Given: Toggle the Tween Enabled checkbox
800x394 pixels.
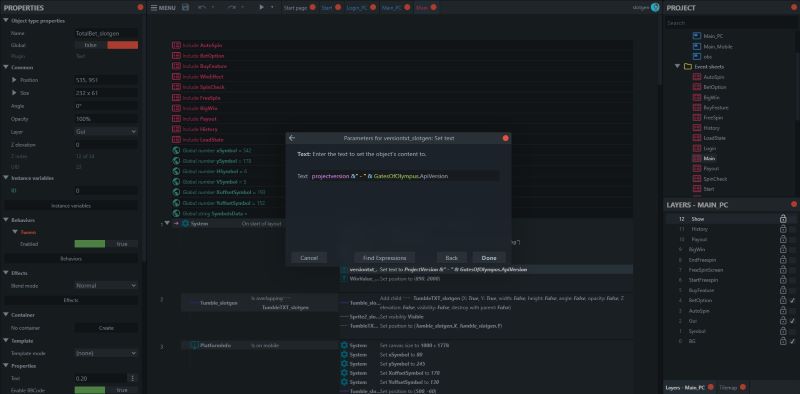Looking at the screenshot, I should click(x=106, y=244).
